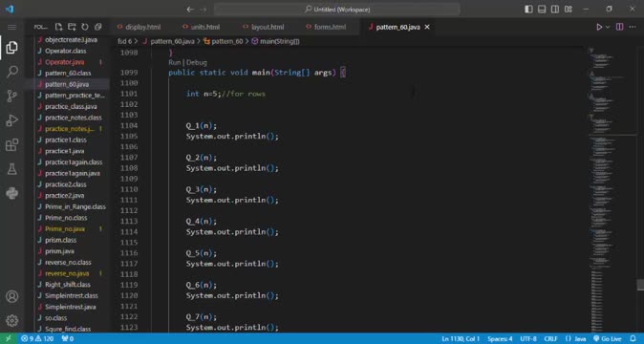
Task: Toggle the primary side bar layout
Action: [528, 9]
